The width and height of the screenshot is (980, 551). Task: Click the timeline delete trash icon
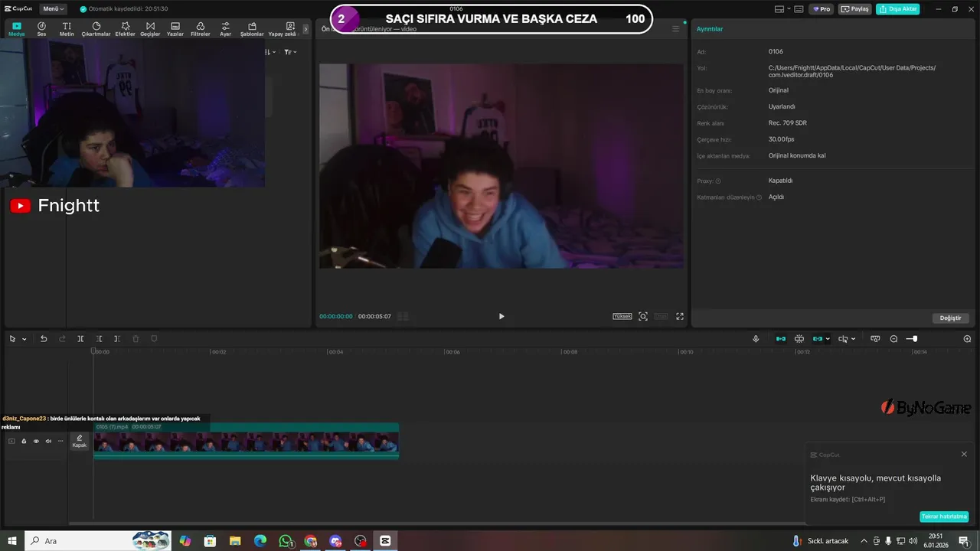(x=136, y=339)
